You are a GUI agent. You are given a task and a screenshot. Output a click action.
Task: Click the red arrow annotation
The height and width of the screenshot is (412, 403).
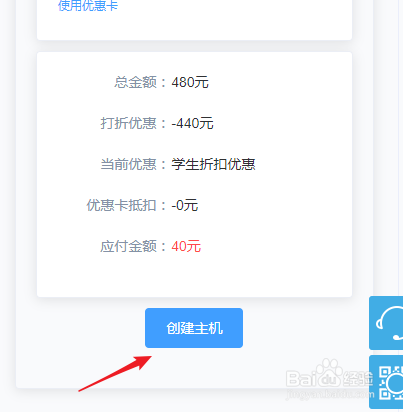[x=115, y=373]
